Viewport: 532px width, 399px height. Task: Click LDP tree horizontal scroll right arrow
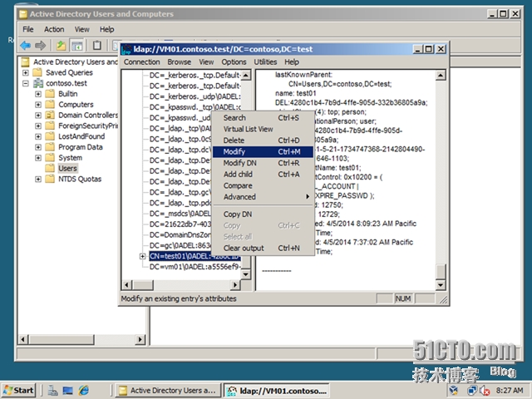[235, 285]
